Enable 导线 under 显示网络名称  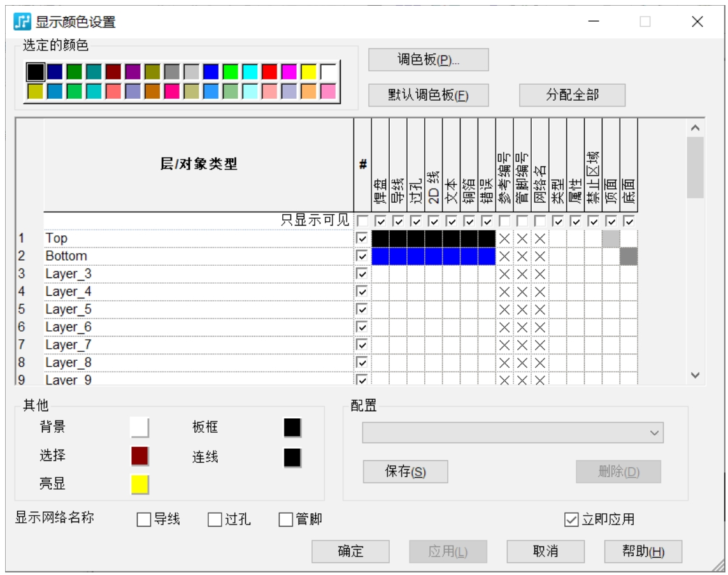(x=144, y=520)
